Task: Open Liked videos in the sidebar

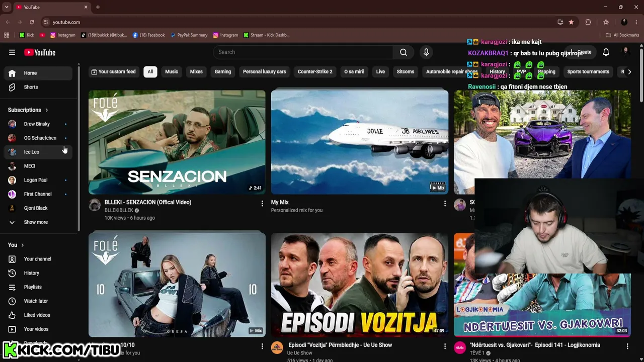Action: pyautogui.click(x=38, y=315)
